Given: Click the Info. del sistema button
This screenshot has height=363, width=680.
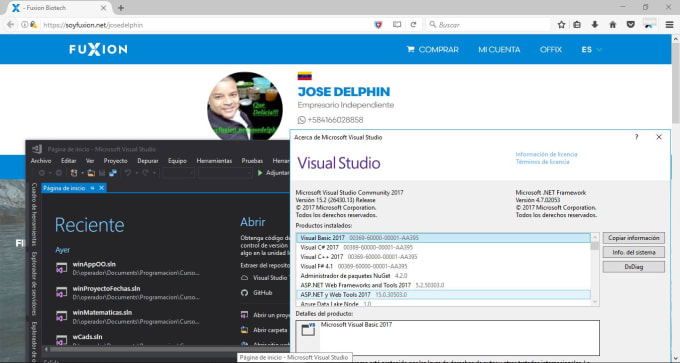Looking at the screenshot, I should tap(634, 252).
